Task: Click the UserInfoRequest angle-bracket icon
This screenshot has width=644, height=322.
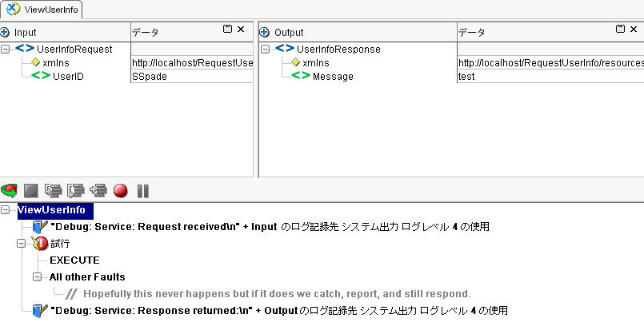Action: 25,49
